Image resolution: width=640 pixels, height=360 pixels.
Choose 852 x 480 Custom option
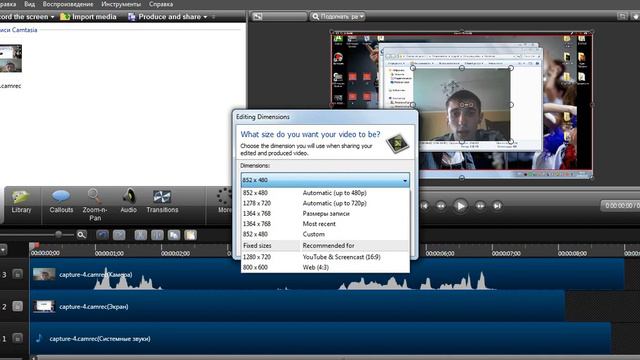coord(325,234)
